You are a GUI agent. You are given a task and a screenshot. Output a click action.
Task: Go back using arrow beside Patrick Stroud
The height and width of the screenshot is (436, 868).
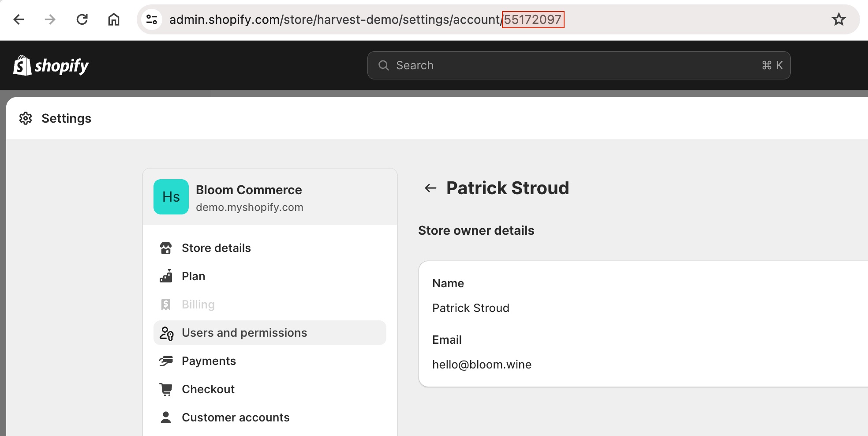coord(430,188)
